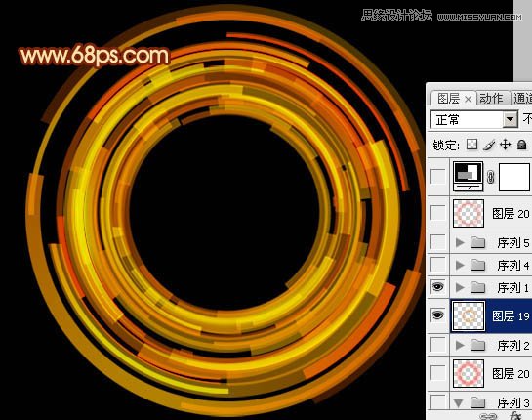Show the 序列 3 group

click(x=438, y=401)
